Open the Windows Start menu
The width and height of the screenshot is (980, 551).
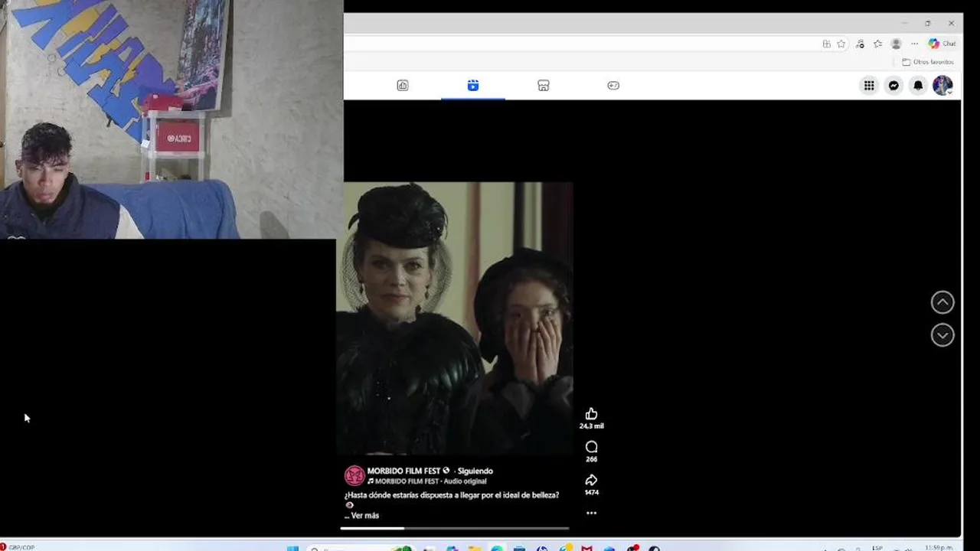(x=292, y=549)
